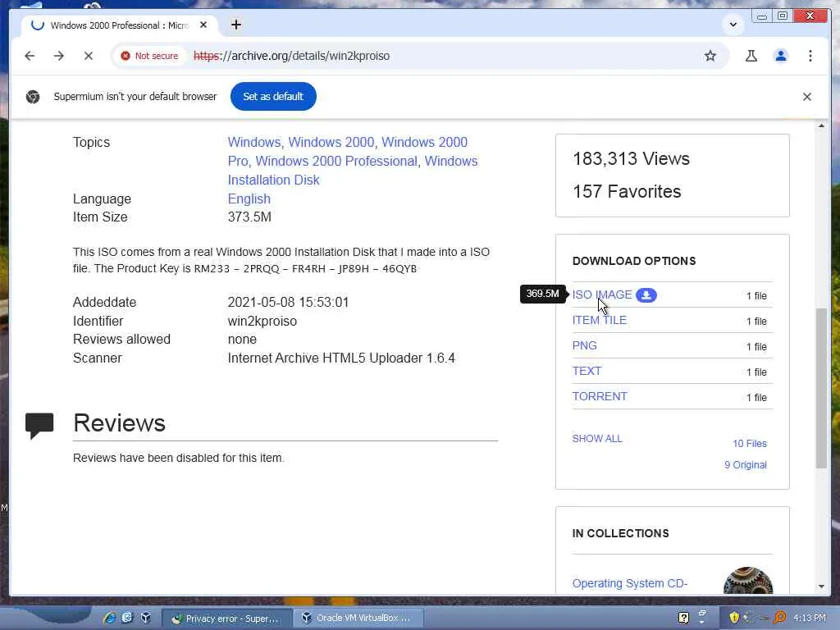Go back to the previous page
This screenshot has width=840, height=630.
pos(30,56)
